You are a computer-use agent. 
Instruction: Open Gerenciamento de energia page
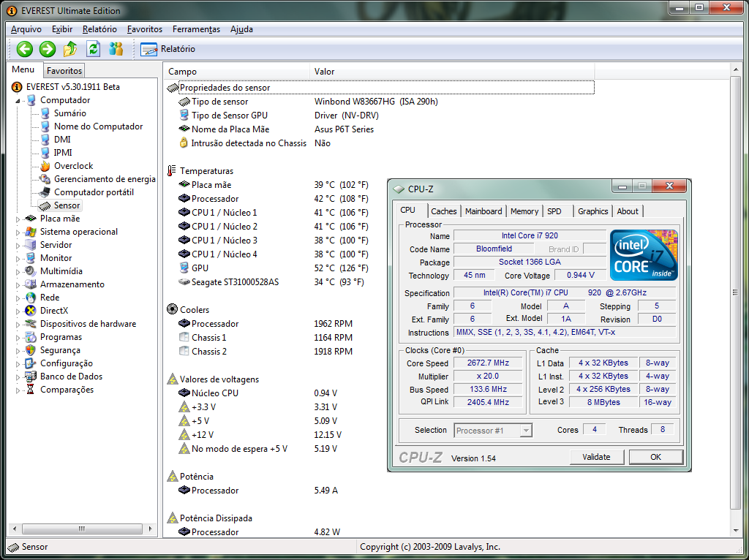105,179
